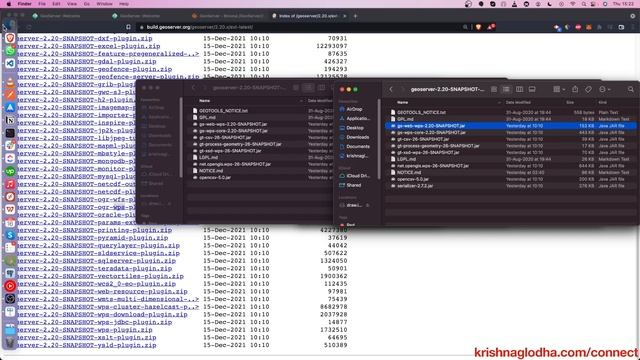The image size is (640, 360).
Task: Select opencv-5.0.jar in front Finder window
Action: click(x=511, y=179)
